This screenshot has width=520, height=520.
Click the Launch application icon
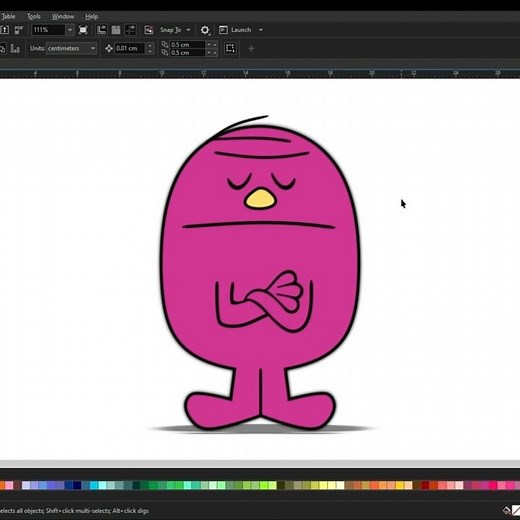click(223, 30)
